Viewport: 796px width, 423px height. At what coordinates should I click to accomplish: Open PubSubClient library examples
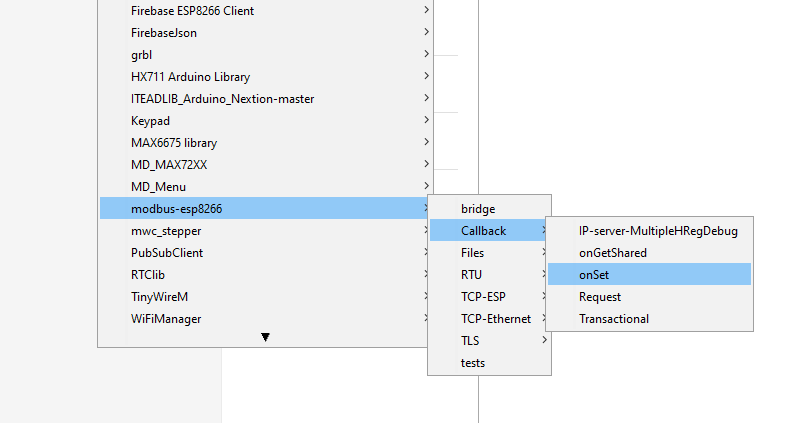[x=264, y=253]
